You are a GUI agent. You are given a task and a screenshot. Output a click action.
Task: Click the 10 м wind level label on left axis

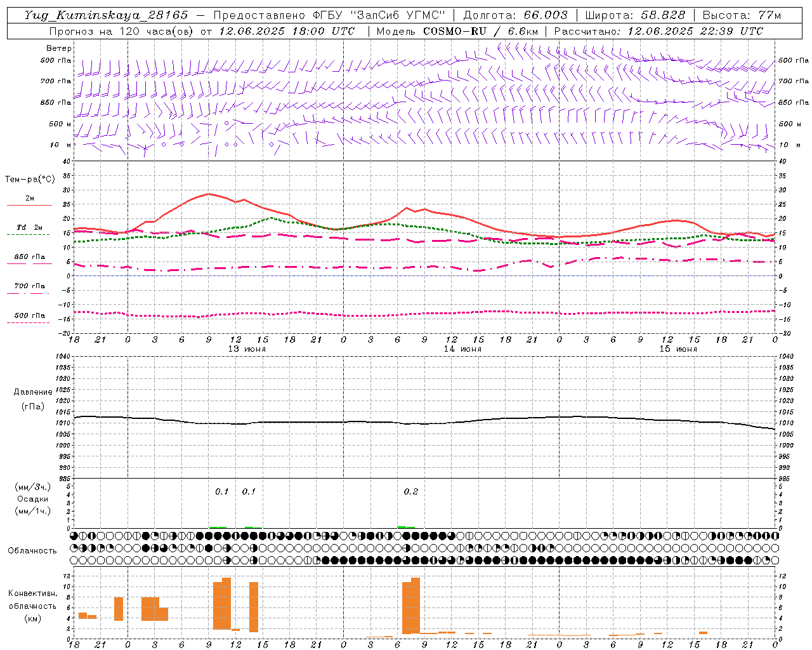tap(60, 145)
